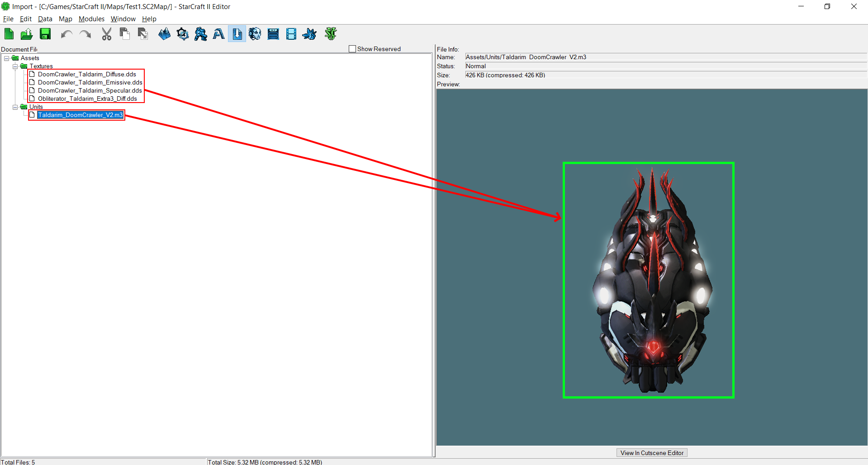Undo the last action
The image size is (868, 465).
(x=66, y=34)
